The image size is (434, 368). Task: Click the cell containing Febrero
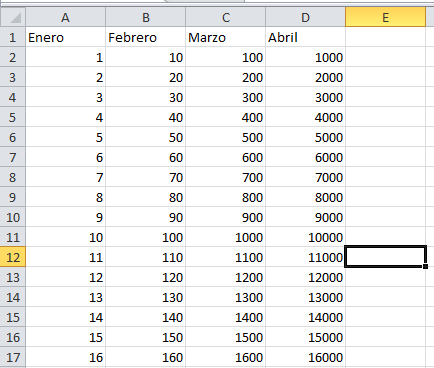(146, 37)
